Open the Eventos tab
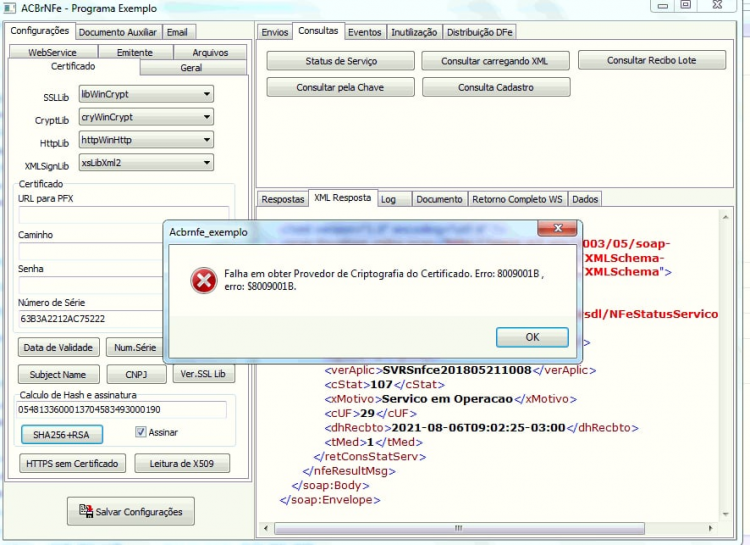Viewport: 750px width, 545px height. tap(364, 32)
